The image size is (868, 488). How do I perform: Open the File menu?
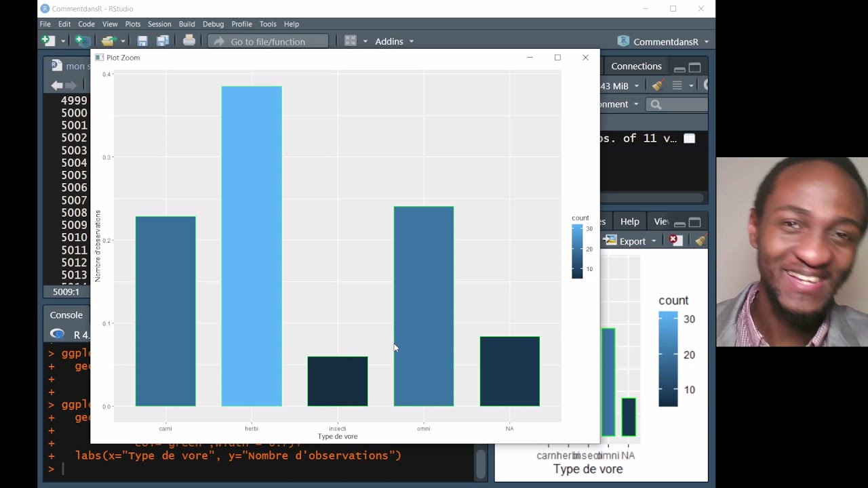coord(45,24)
